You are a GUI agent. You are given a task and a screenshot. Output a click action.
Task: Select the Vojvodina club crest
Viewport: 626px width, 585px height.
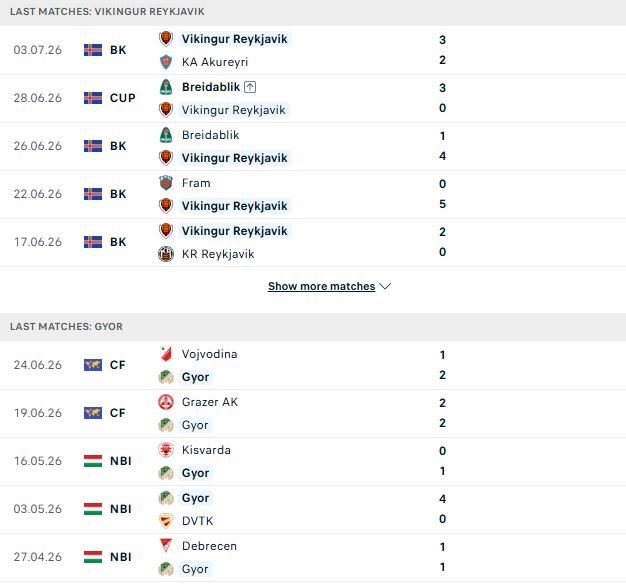166,354
